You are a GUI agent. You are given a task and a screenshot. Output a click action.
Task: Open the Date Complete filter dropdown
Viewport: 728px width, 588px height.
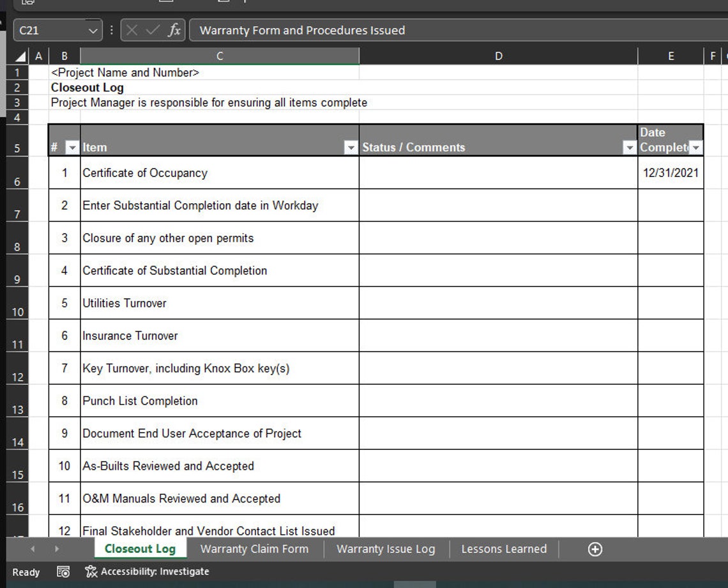pos(695,147)
